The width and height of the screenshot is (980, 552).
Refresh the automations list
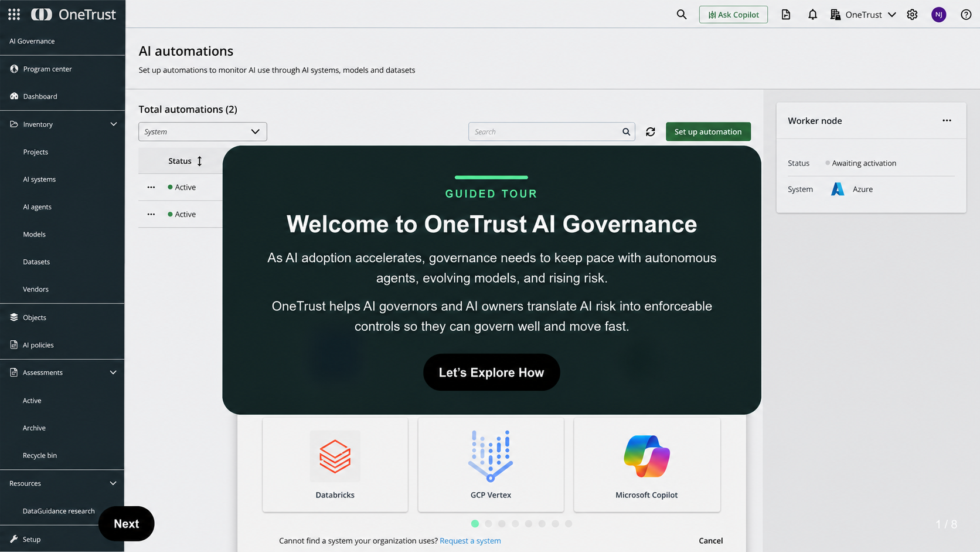pyautogui.click(x=651, y=132)
